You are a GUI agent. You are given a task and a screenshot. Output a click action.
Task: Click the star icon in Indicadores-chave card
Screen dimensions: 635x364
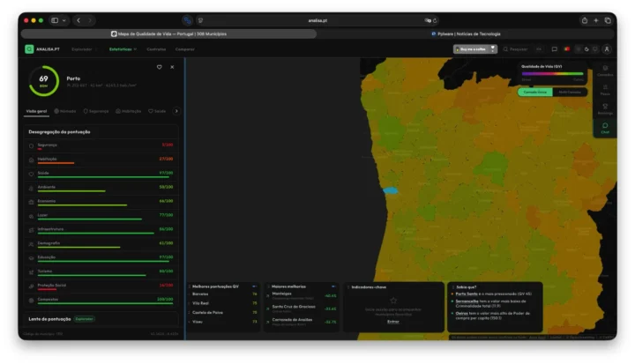click(393, 301)
